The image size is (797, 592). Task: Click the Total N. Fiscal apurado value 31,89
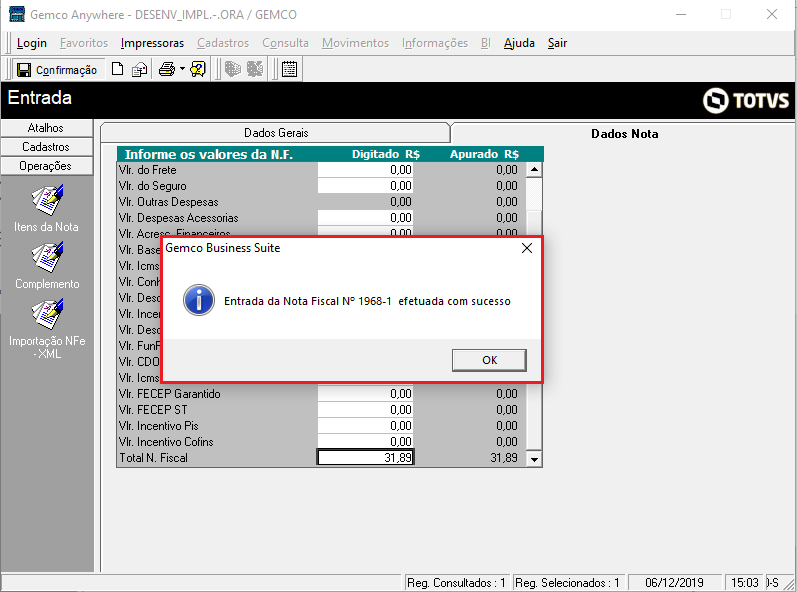click(x=504, y=458)
